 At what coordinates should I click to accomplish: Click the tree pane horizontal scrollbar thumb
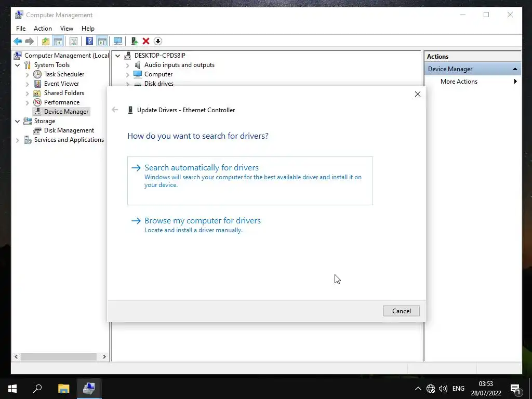click(x=58, y=356)
